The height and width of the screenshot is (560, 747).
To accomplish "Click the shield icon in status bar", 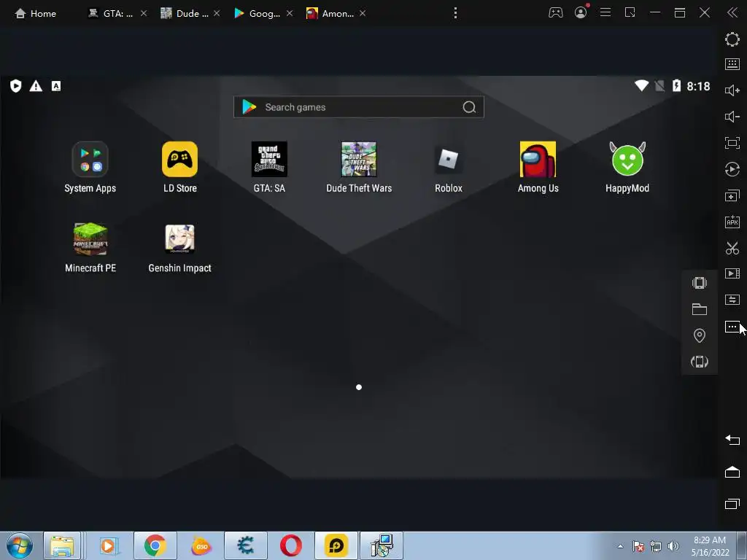I will 16,86.
